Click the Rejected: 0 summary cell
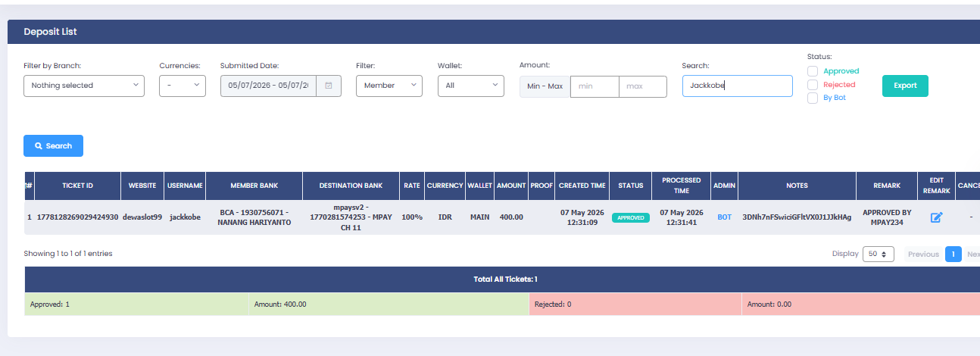980x356 pixels. [635, 304]
